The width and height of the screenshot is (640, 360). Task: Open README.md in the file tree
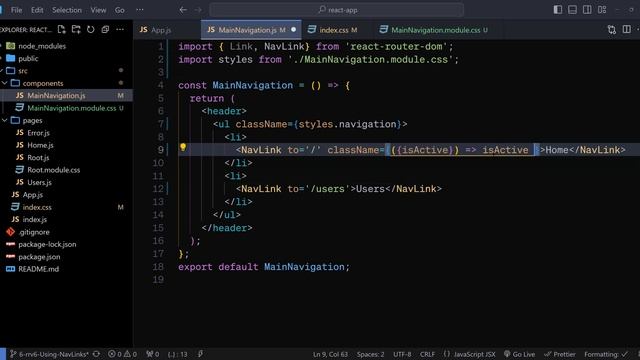38,269
